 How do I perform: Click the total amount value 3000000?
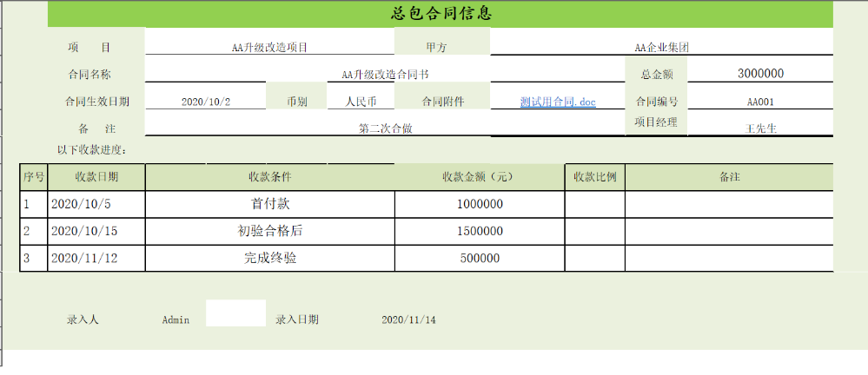(760, 73)
